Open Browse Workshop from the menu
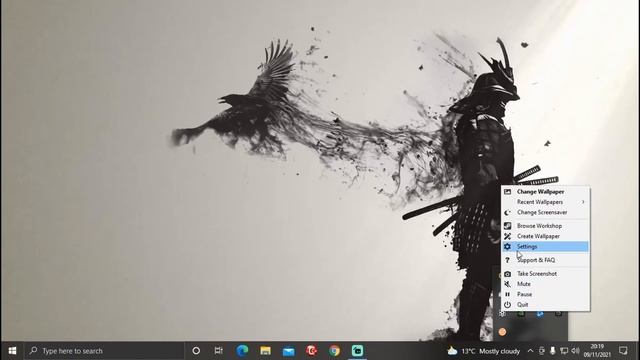The height and width of the screenshot is (360, 640). [x=545, y=226]
